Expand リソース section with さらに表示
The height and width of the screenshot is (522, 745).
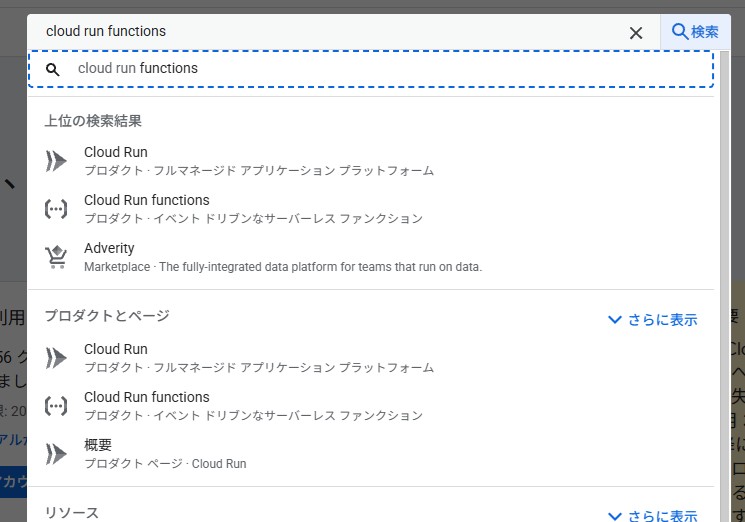coord(653,516)
